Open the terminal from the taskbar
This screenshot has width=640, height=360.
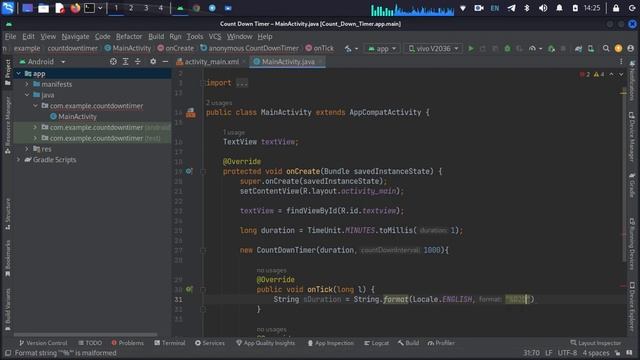click(x=89, y=8)
